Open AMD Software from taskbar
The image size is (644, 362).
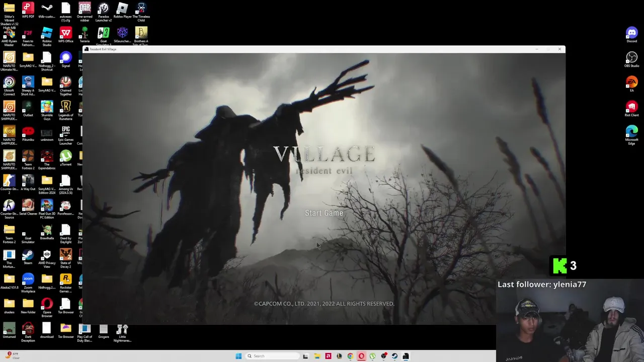(328, 356)
